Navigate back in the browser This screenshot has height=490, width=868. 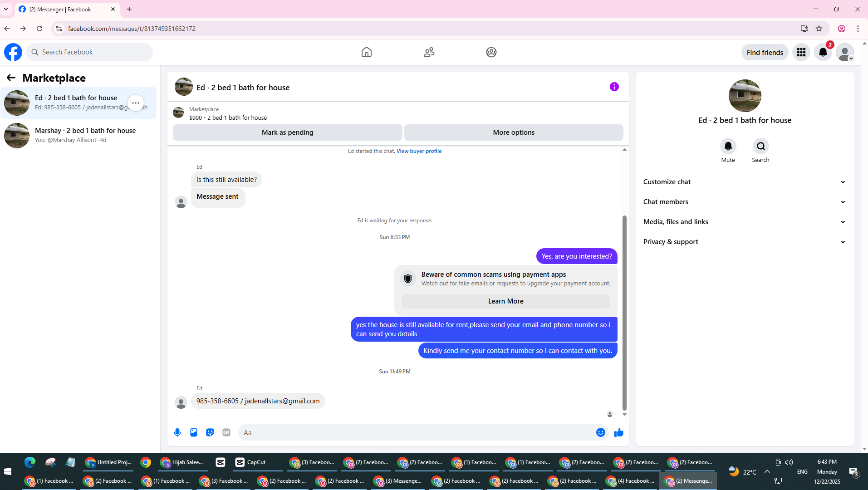click(7, 29)
